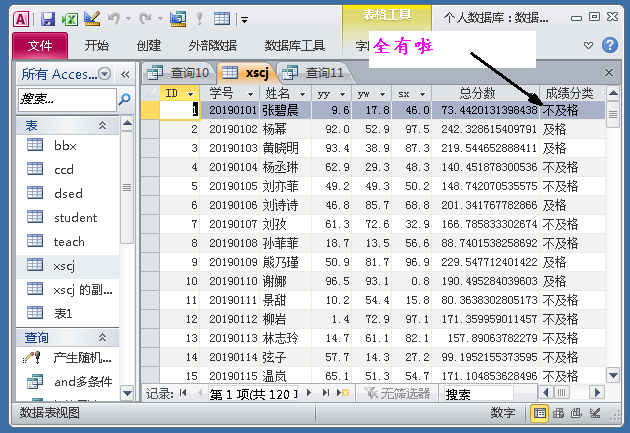The image size is (630, 433).
Task: Click the new blank record button
Action: click(x=343, y=393)
